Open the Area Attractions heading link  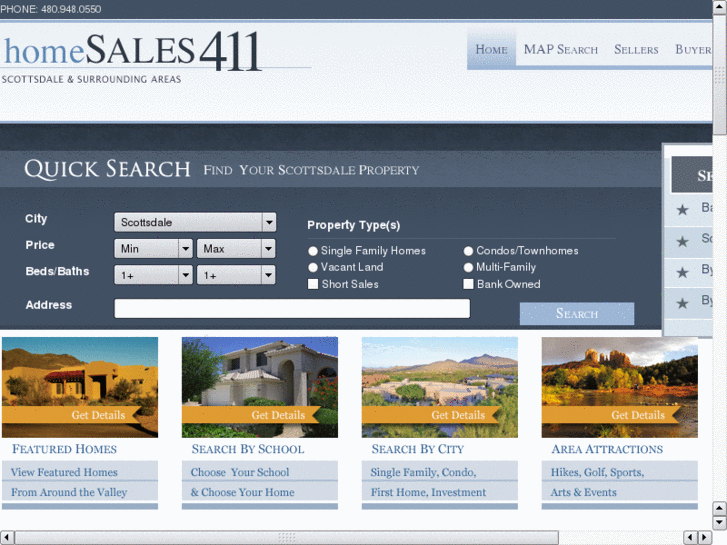(x=607, y=449)
